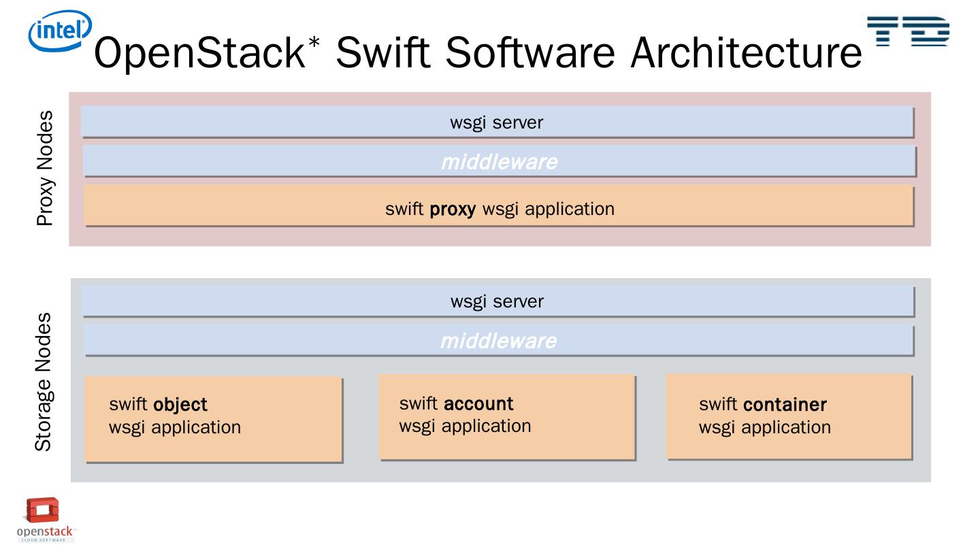
Task: Click the 'wsgi server' box in Proxy Nodes
Action: (x=497, y=122)
